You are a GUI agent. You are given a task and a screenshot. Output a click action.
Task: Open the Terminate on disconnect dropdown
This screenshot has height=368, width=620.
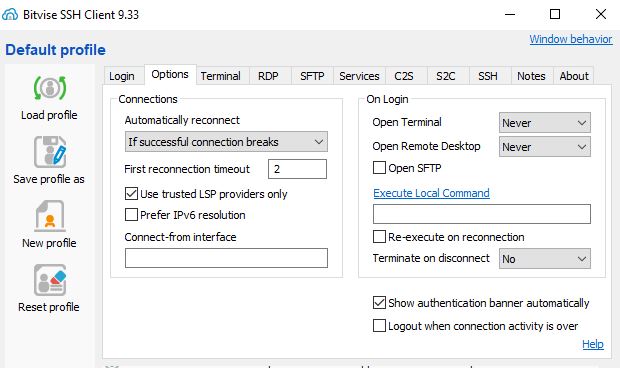click(544, 259)
